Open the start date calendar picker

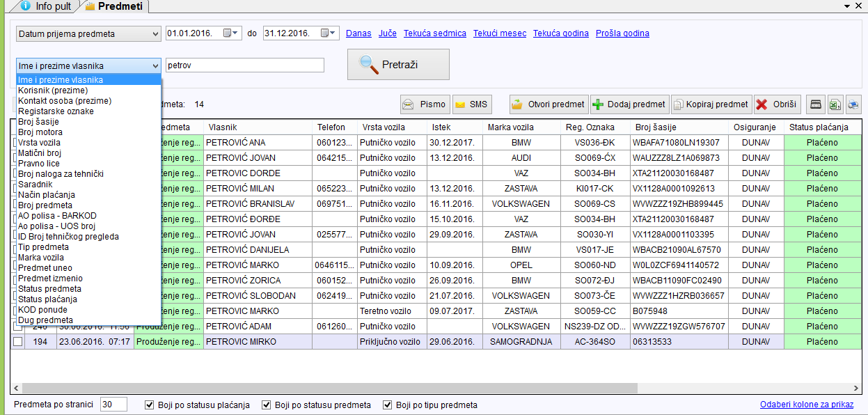point(231,33)
